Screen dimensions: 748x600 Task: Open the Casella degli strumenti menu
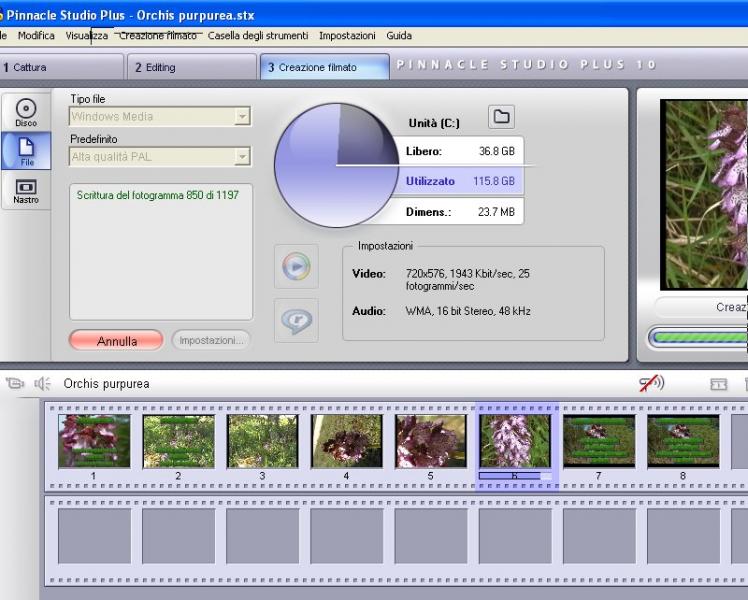(x=258, y=35)
